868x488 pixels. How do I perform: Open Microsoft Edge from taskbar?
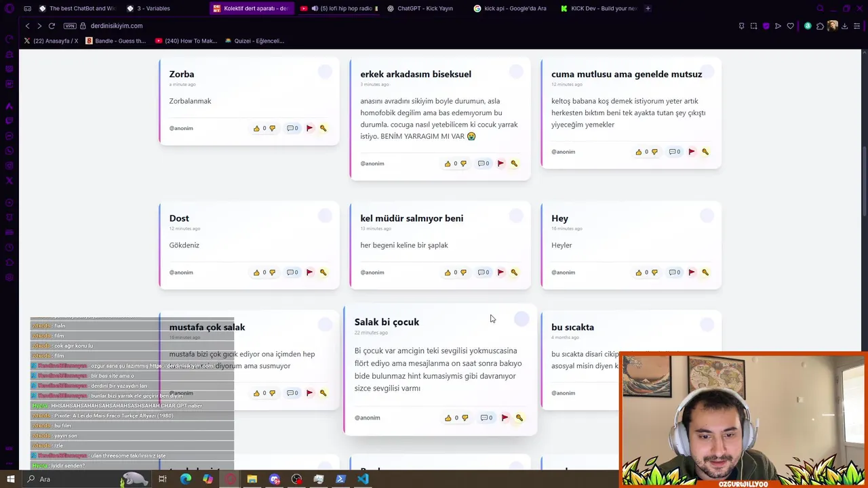coord(185,479)
